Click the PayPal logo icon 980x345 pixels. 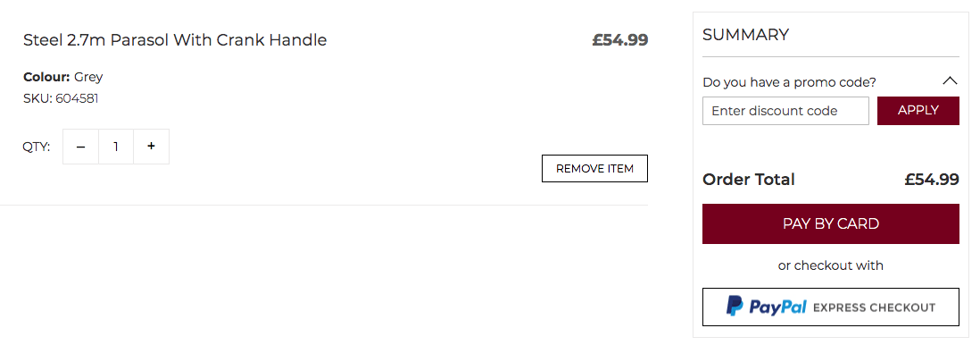(x=735, y=307)
